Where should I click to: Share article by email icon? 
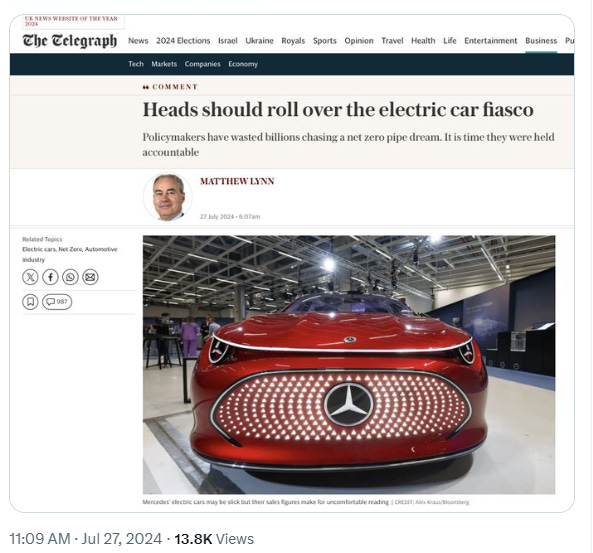click(90, 277)
